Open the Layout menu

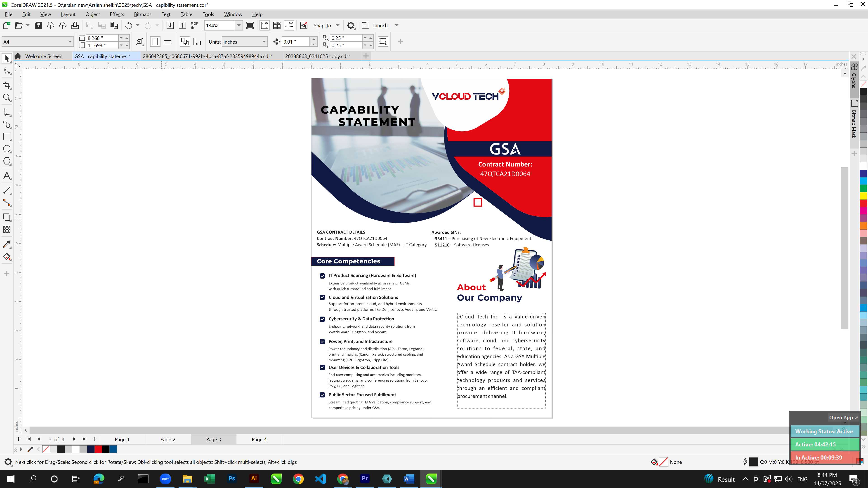click(68, 14)
